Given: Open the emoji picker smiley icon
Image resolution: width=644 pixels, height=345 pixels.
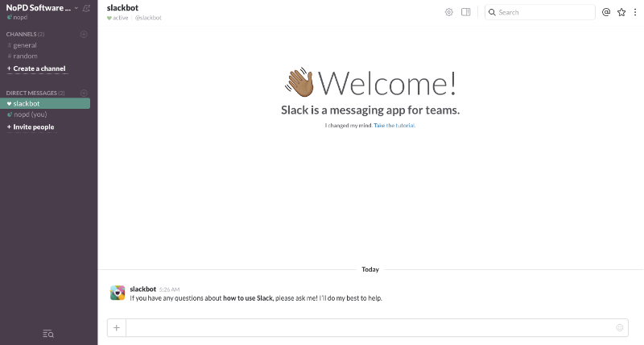Looking at the screenshot, I should click(620, 328).
